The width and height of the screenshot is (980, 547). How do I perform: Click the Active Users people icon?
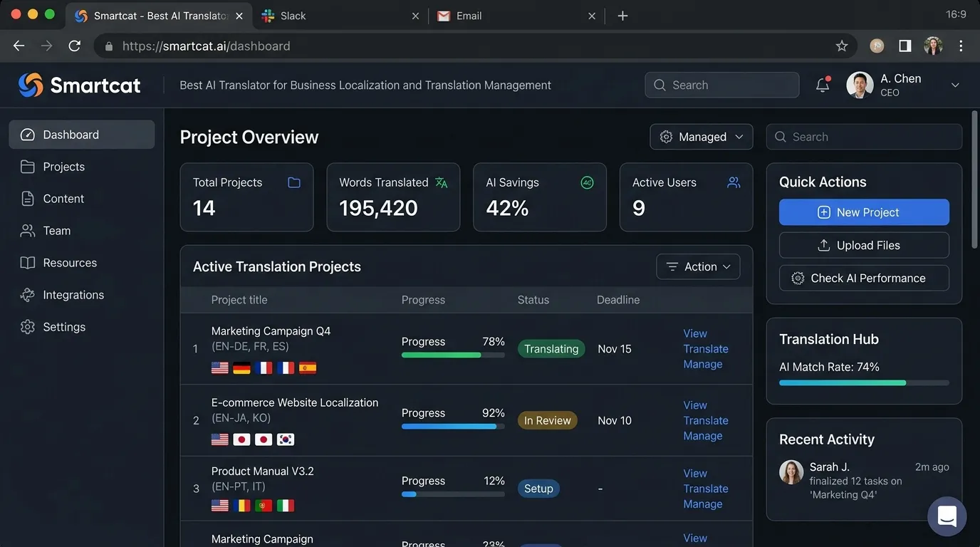734,182
